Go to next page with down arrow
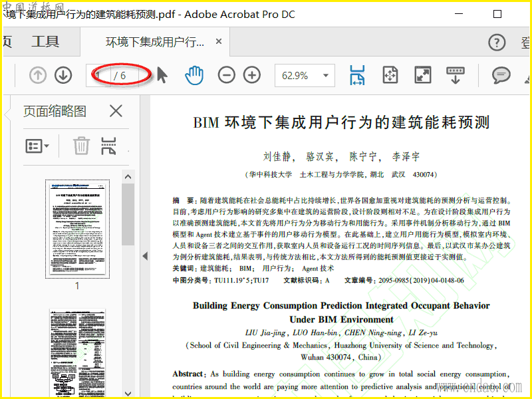This screenshot has height=399, width=532. pos(63,75)
